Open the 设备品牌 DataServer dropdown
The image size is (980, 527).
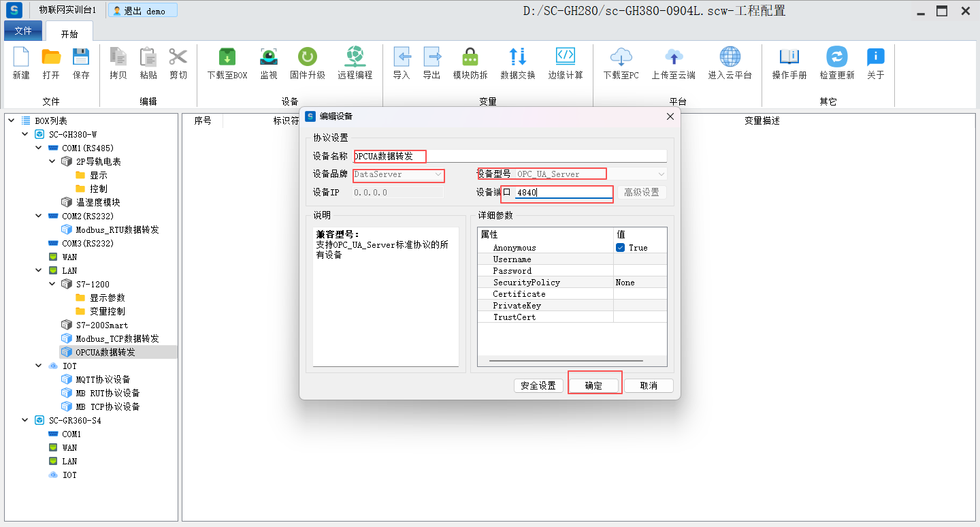pos(438,174)
